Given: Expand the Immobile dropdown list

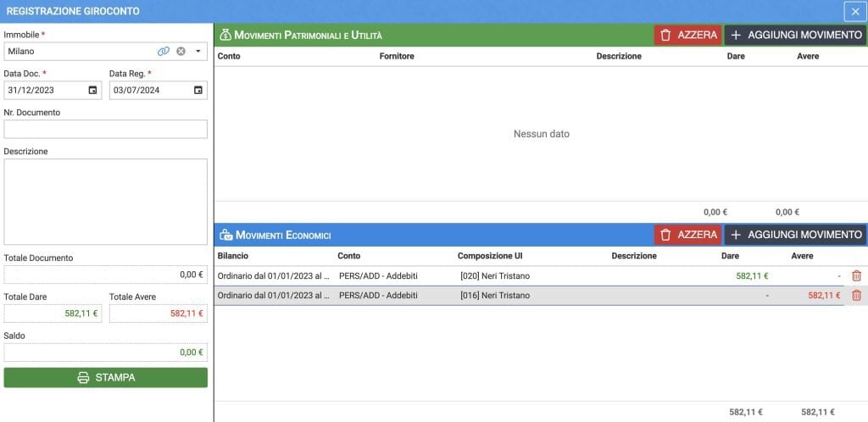Looking at the screenshot, I should tap(198, 52).
